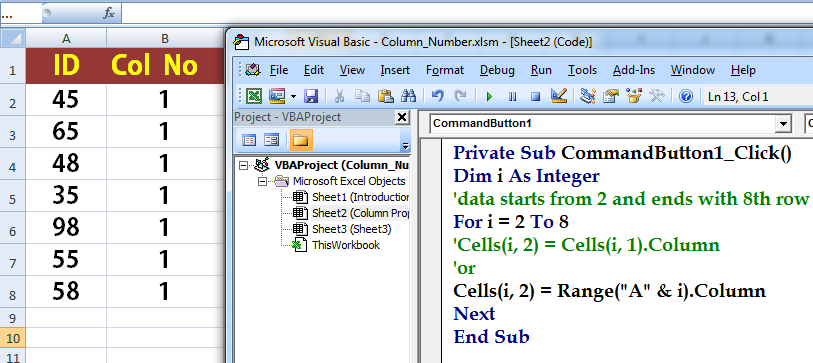Select Excel column B header
The width and height of the screenshot is (813, 363).
[165, 38]
